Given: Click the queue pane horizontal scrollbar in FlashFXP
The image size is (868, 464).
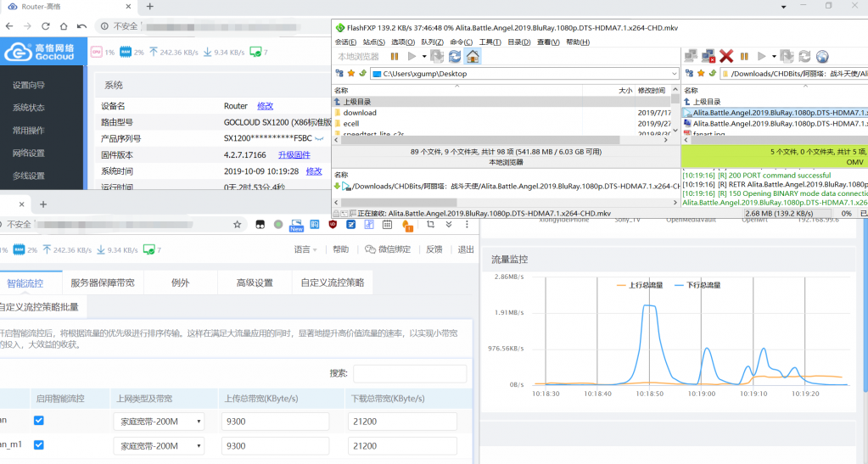Looking at the screenshot, I should pos(506,203).
